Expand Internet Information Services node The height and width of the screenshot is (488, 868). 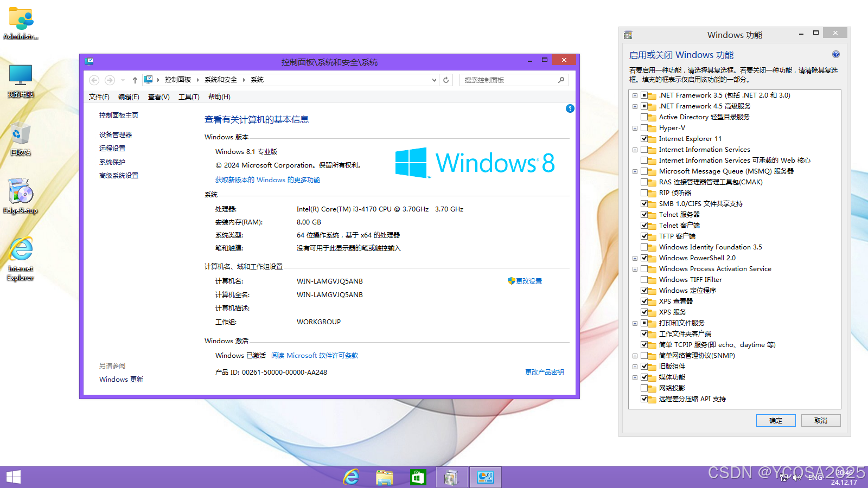[635, 150]
